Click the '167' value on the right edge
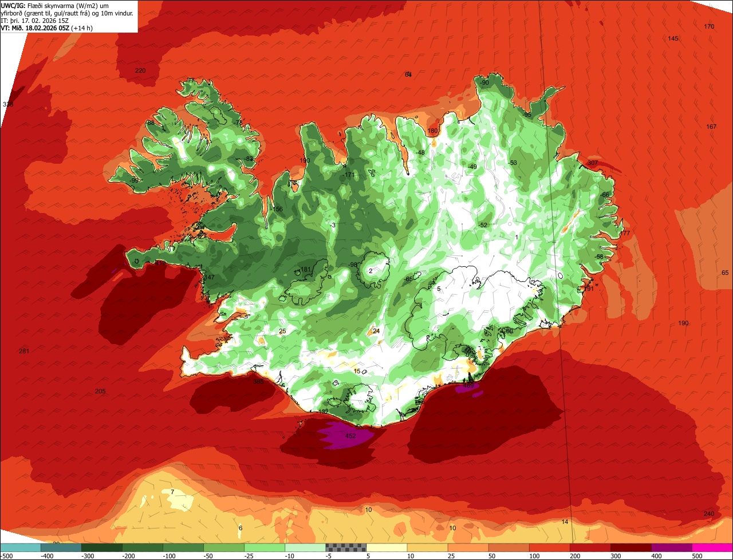The height and width of the screenshot is (560, 733). (x=711, y=127)
